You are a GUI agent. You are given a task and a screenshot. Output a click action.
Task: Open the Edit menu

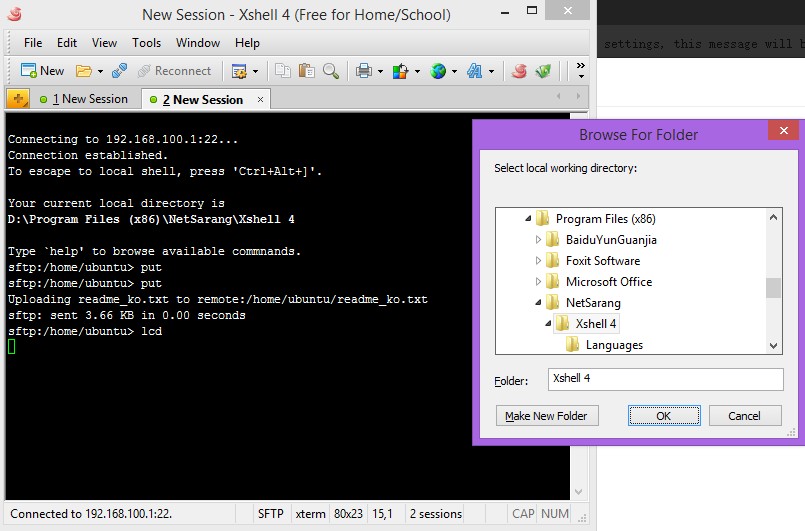click(x=67, y=43)
